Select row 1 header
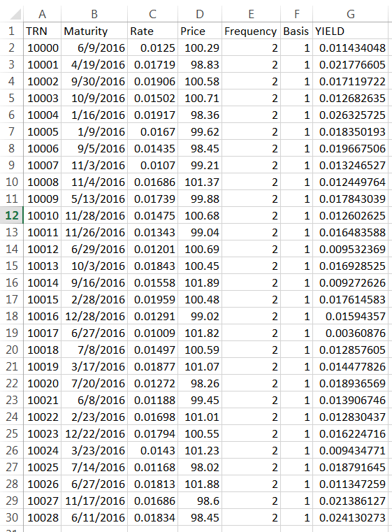The image size is (392, 532). pyautogui.click(x=11, y=31)
